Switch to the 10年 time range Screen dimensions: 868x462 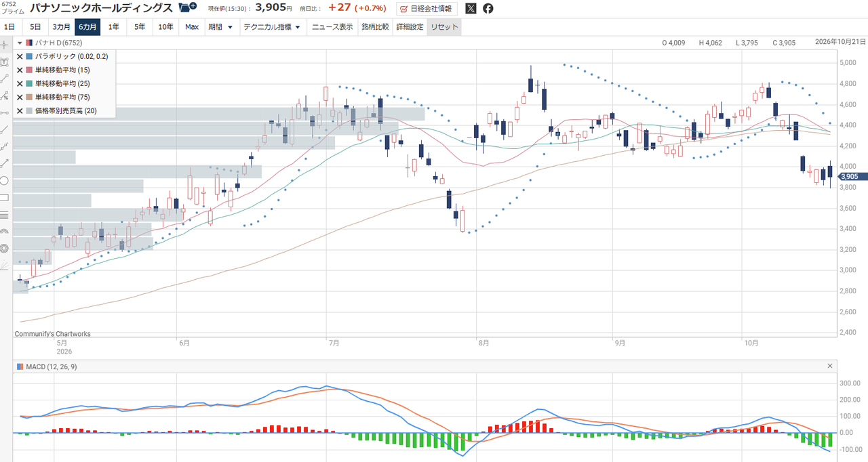click(165, 27)
